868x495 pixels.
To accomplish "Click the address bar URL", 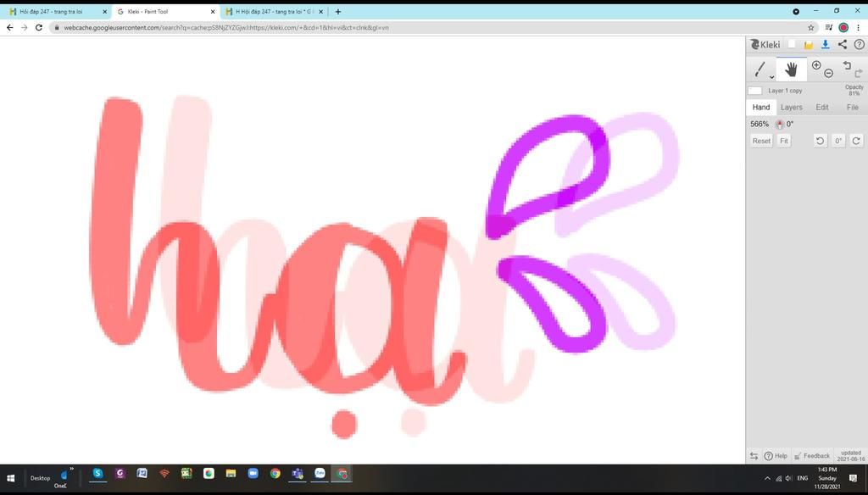I will 226,27.
